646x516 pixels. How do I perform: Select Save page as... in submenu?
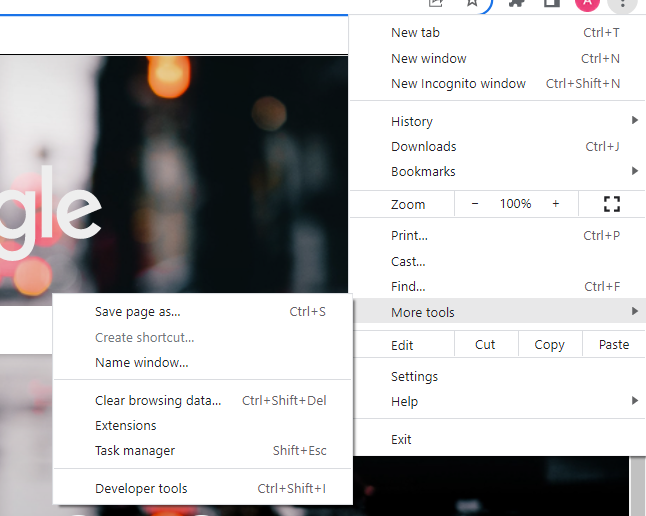click(x=203, y=312)
